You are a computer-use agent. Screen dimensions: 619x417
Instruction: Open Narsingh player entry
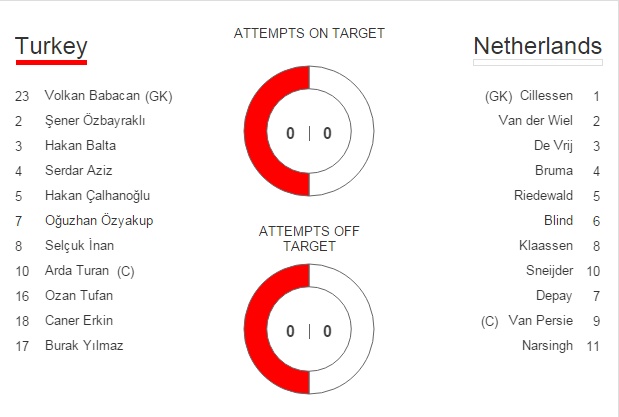[x=547, y=346]
